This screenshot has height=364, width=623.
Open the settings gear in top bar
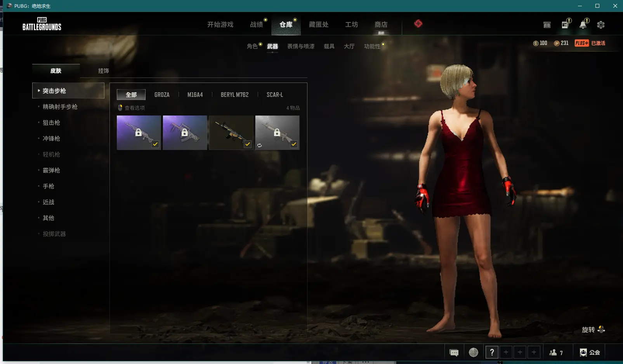pyautogui.click(x=600, y=25)
